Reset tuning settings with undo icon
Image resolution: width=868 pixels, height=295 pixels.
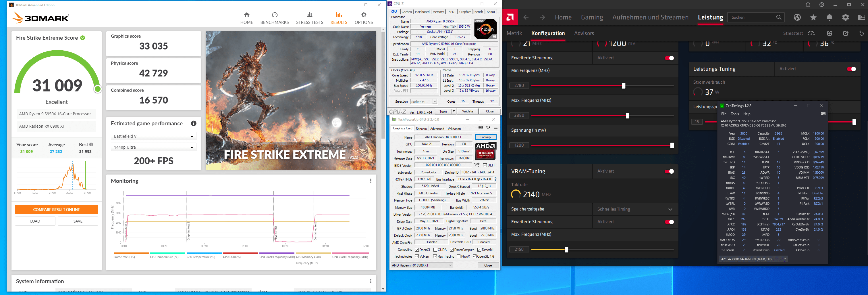(x=861, y=33)
